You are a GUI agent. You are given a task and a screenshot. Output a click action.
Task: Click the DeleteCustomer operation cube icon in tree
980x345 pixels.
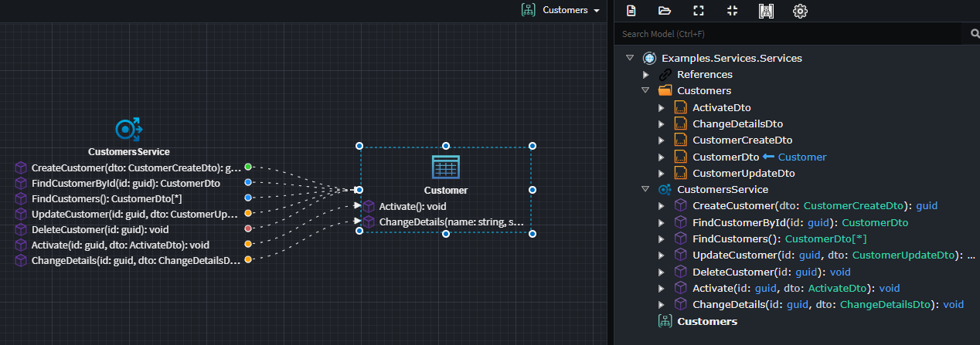680,272
